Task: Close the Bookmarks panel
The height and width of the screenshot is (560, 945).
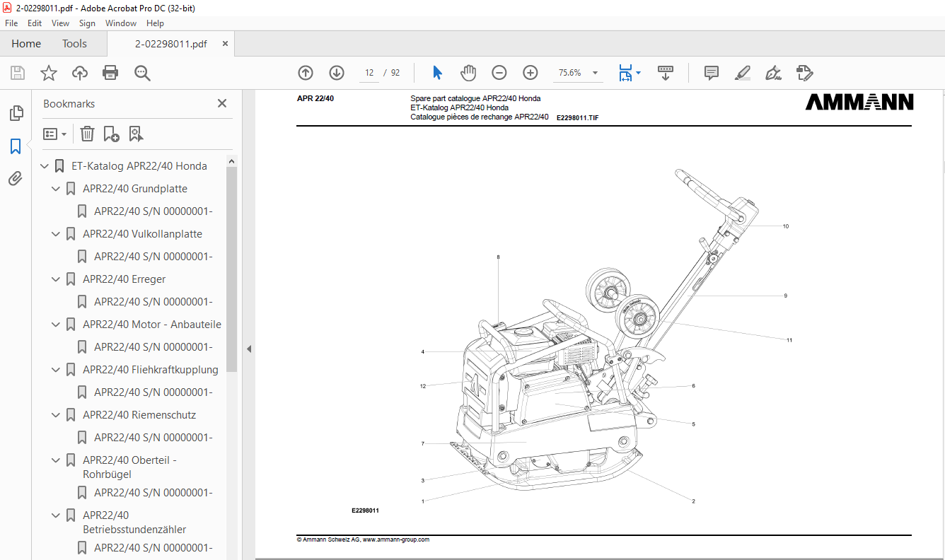Action: 222,103
